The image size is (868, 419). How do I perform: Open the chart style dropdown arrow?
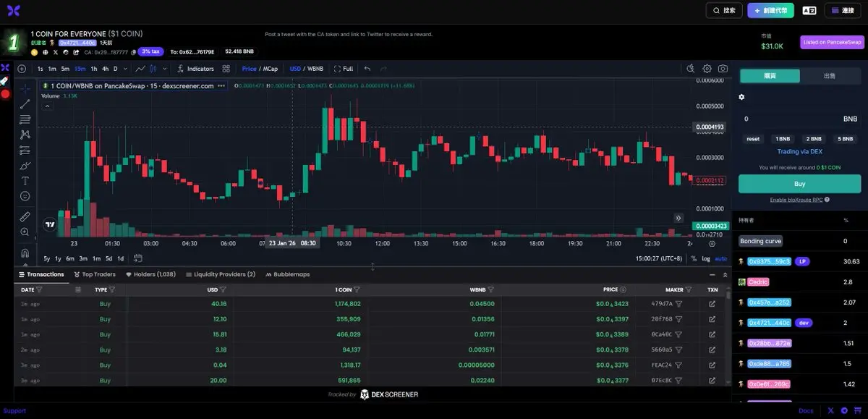[165, 69]
